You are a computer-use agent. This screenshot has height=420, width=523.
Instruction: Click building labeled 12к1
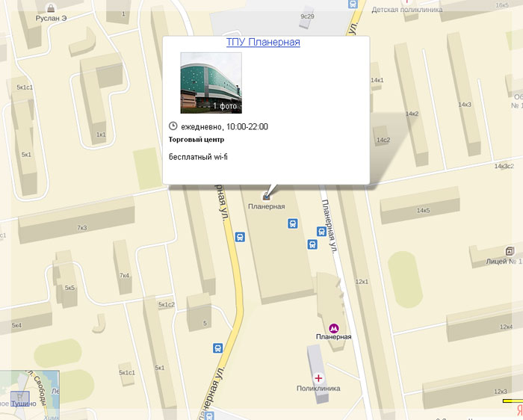click(362, 281)
